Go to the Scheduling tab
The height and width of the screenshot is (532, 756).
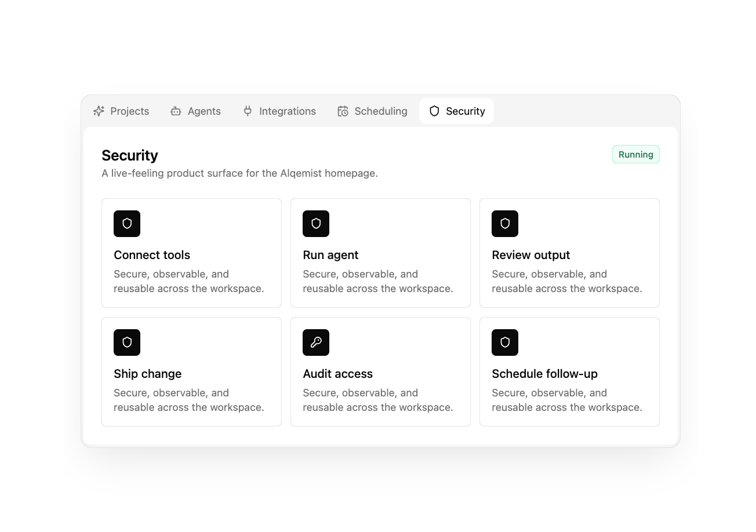(372, 111)
